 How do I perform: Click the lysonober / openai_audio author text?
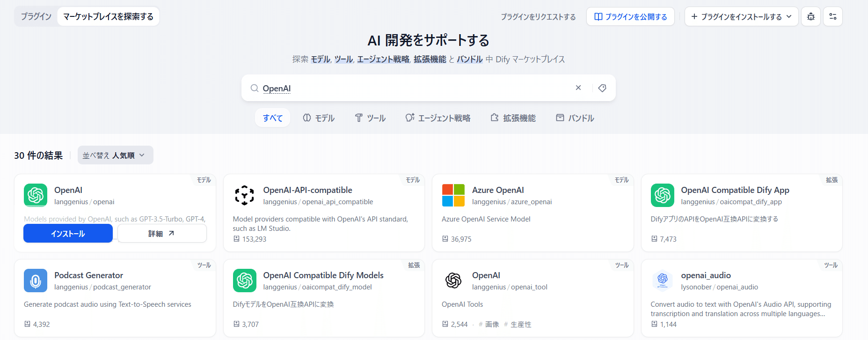719,287
